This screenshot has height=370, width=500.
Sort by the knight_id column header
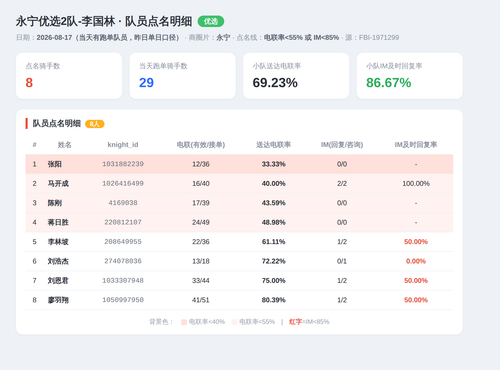click(x=123, y=145)
